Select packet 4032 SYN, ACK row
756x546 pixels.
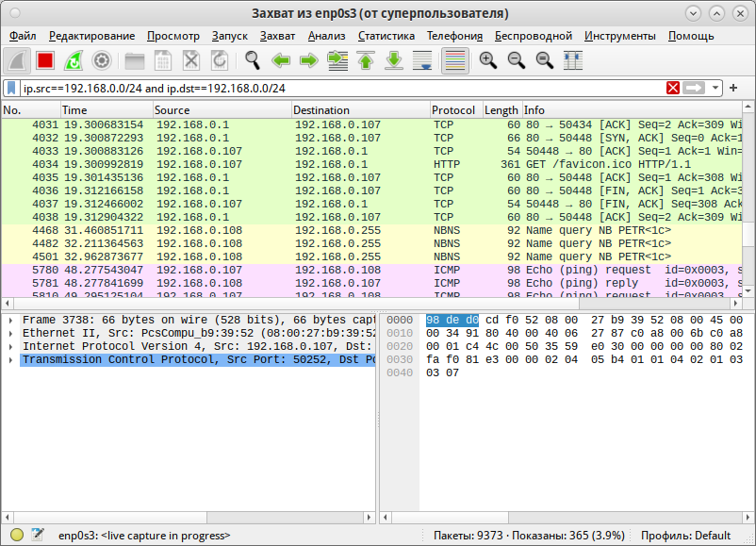click(371, 138)
